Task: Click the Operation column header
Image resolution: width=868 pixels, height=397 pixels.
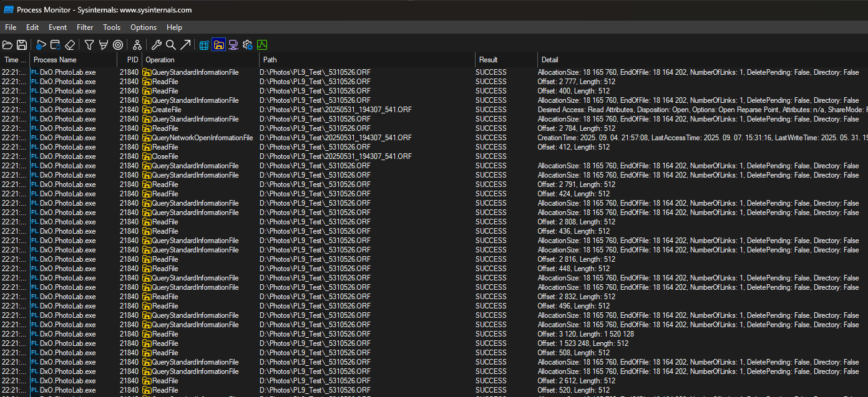Action: click(x=200, y=60)
